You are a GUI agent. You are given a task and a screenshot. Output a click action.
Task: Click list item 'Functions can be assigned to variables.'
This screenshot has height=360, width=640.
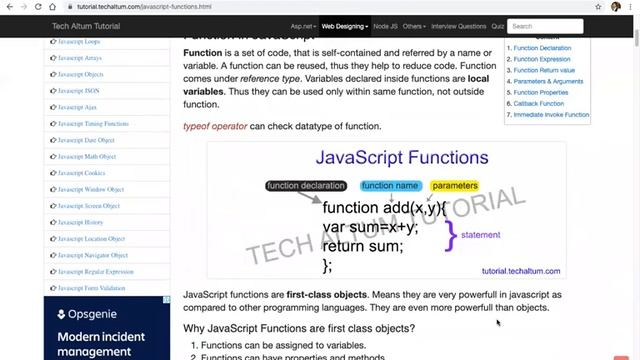pyautogui.click(x=283, y=345)
